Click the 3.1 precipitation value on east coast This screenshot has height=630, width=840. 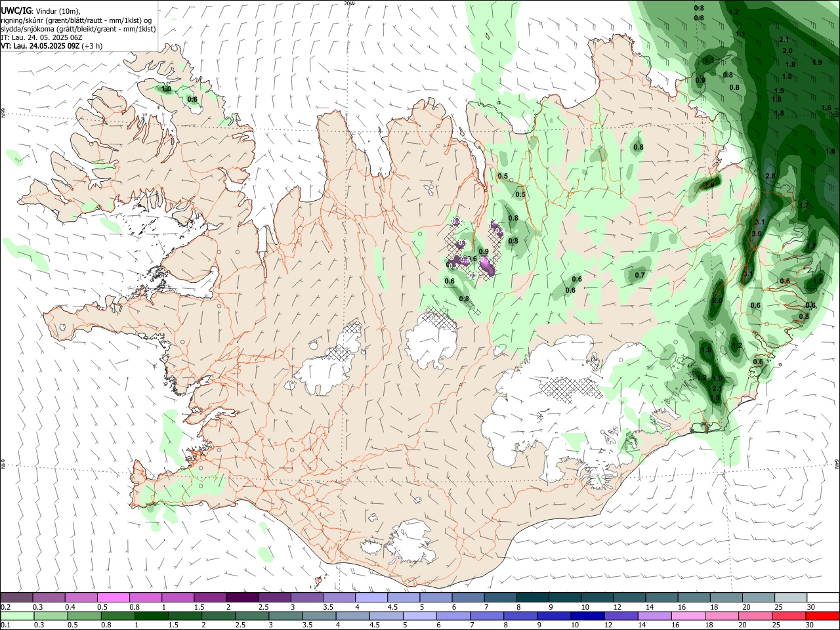pyautogui.click(x=760, y=222)
